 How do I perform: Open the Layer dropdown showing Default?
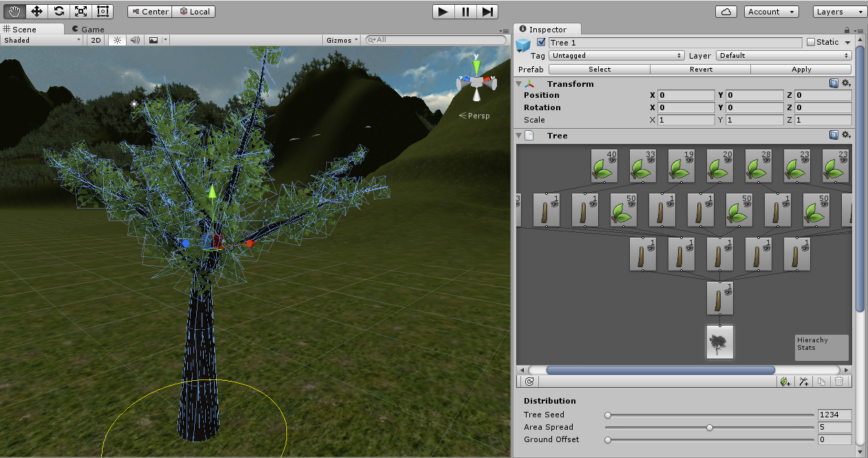coord(784,56)
